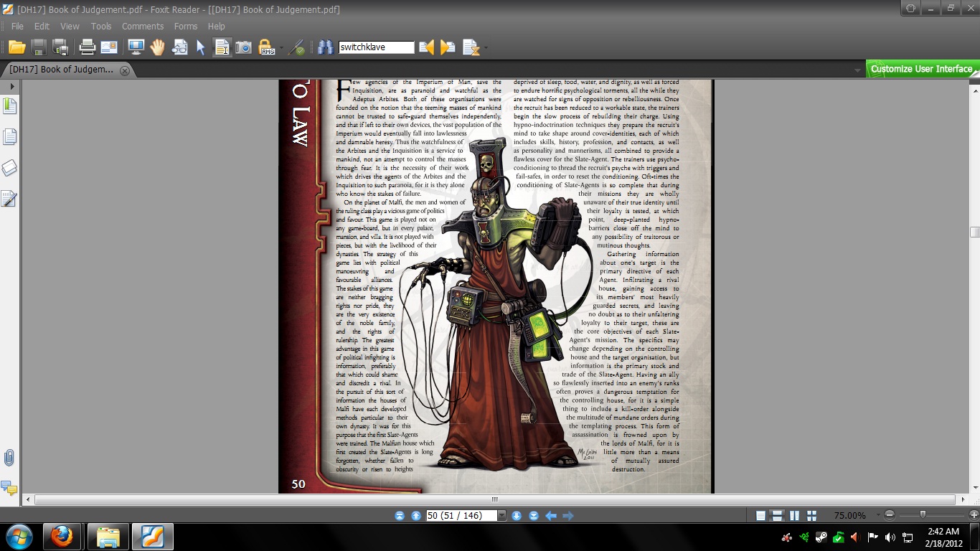This screenshot has height=551, width=980.
Task: Select the [DH17] Book of Judgement document tab
Action: pos(68,70)
